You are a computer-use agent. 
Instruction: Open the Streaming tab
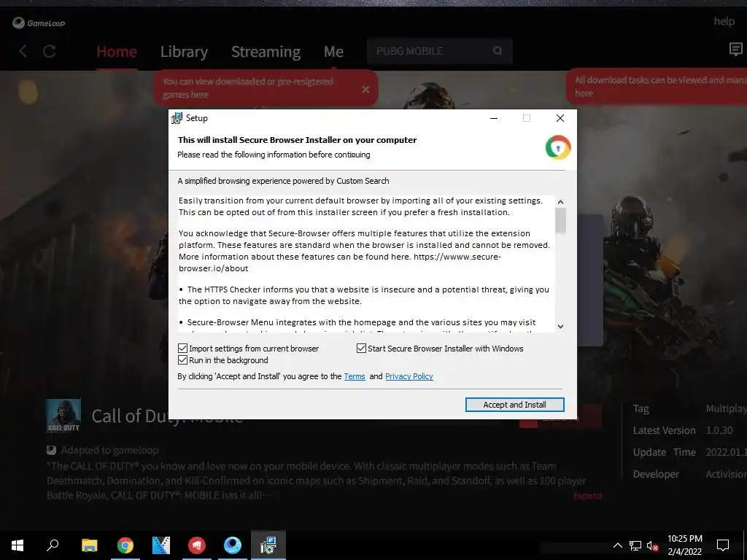[266, 52]
